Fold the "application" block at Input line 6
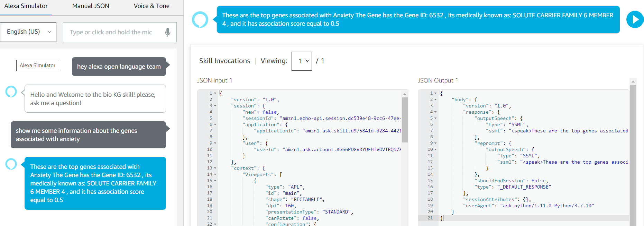This screenshot has height=226, width=644. tap(215, 124)
